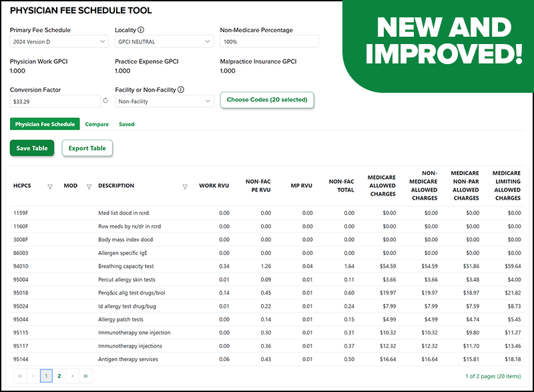Go to first page using double-left arrow

coord(20,376)
